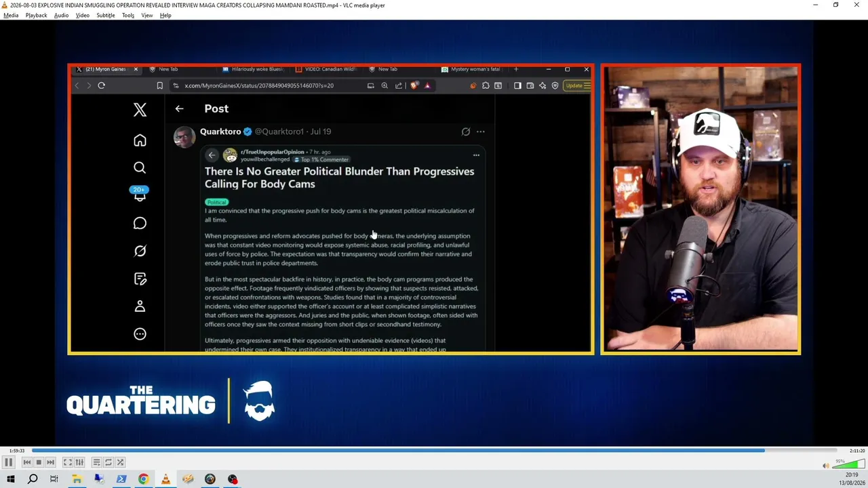Select the 'VIDEO: Canadian Wildf' browser tab
This screenshot has height=488, width=868.
pos(328,69)
